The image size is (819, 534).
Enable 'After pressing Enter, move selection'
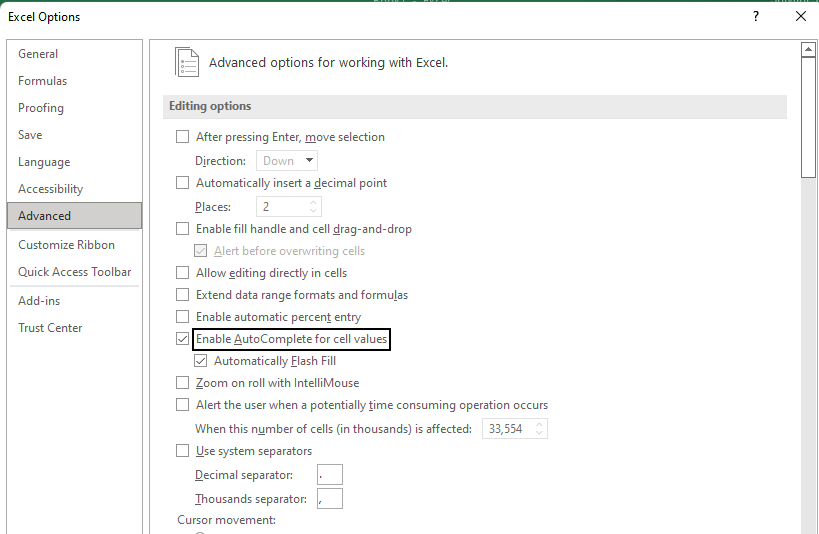tap(182, 137)
